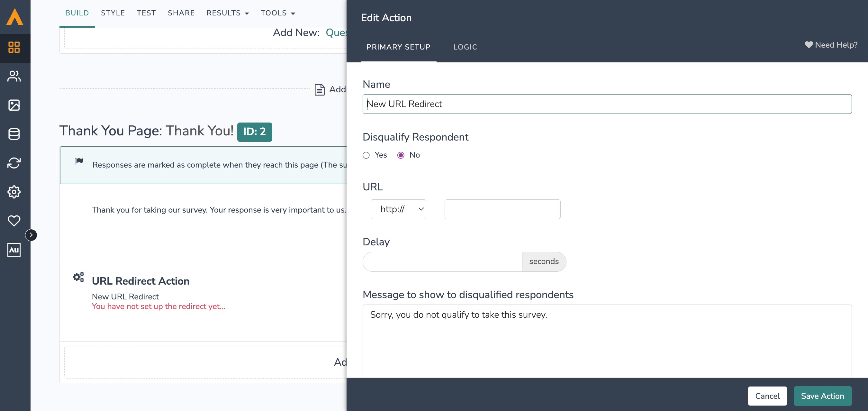Click the ID: 2 badge on Thank You page
Viewport: 868px width, 411px height.
coord(254,132)
